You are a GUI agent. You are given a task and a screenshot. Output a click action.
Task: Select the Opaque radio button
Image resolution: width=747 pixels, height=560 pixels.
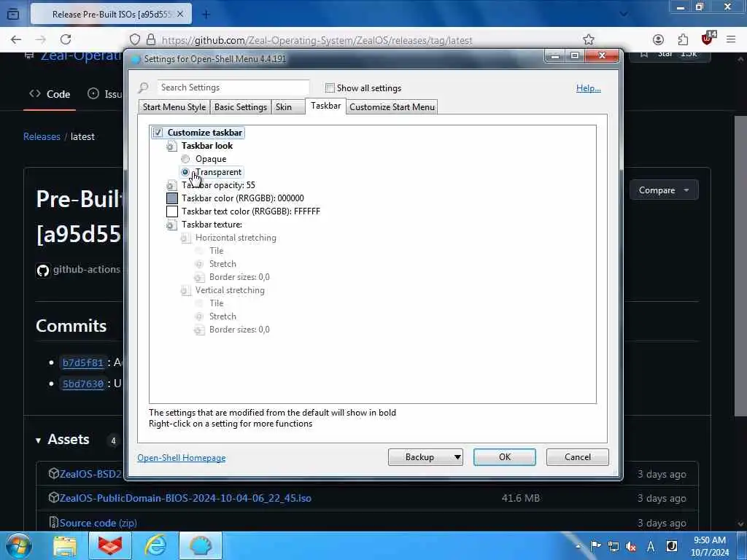tap(185, 159)
